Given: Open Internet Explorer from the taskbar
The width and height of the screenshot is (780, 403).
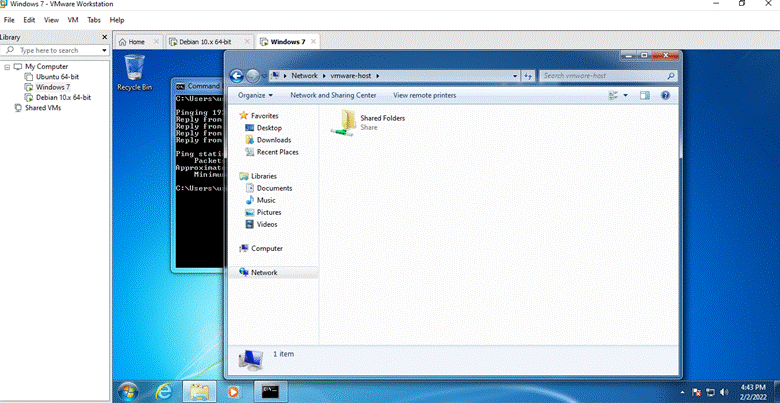Looking at the screenshot, I should [x=164, y=392].
